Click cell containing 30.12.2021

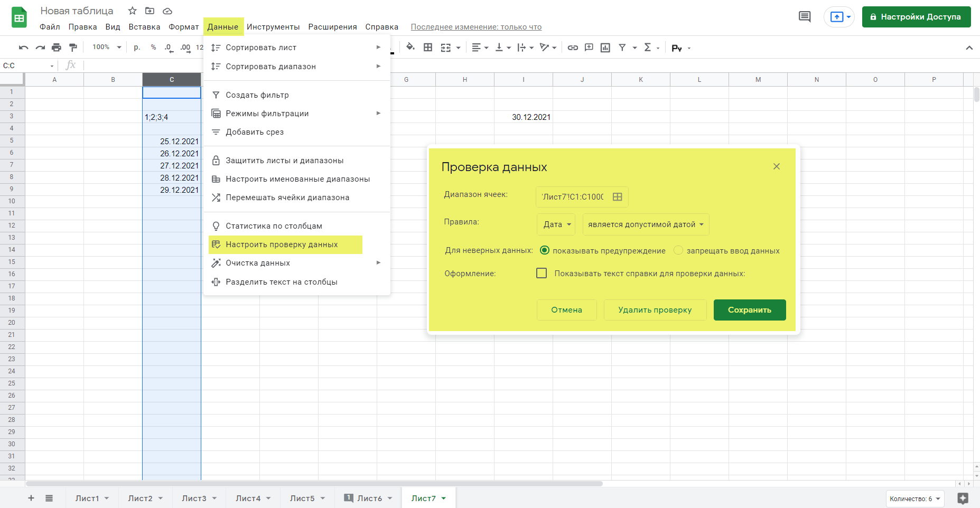524,117
